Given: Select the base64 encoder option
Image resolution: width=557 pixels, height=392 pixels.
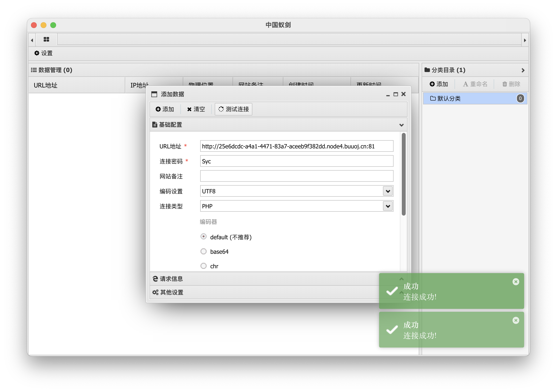Looking at the screenshot, I should tap(204, 251).
